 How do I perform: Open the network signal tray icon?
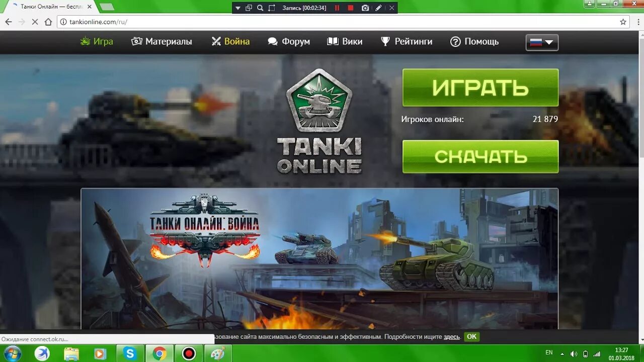coord(597,353)
